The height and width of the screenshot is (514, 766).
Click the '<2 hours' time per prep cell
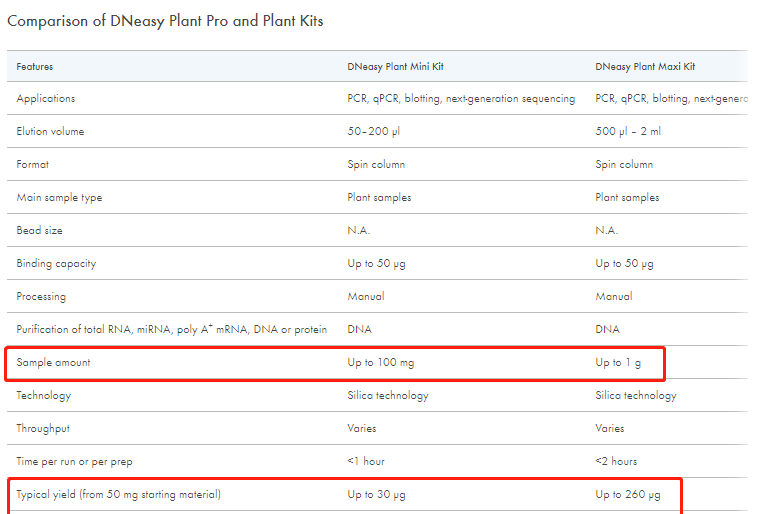(616, 461)
